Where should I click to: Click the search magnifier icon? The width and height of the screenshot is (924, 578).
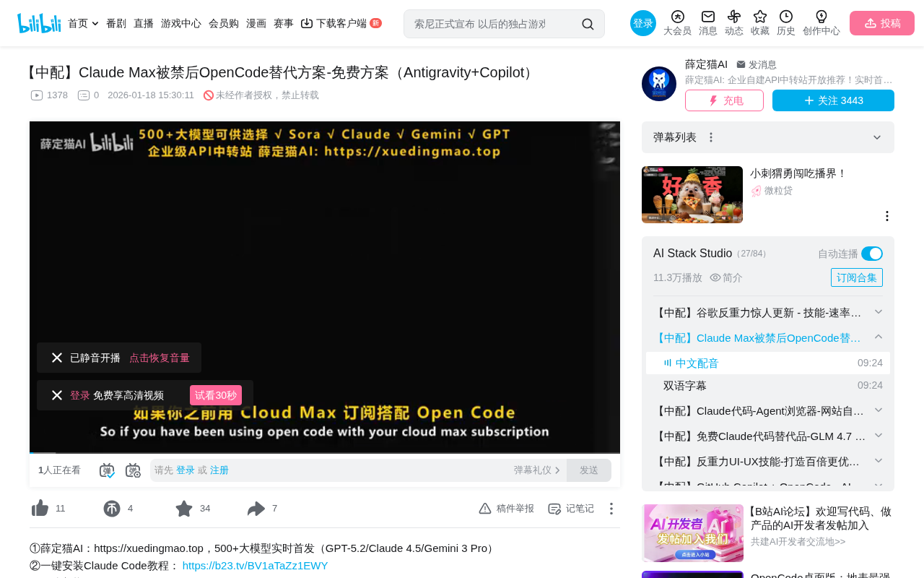(588, 24)
